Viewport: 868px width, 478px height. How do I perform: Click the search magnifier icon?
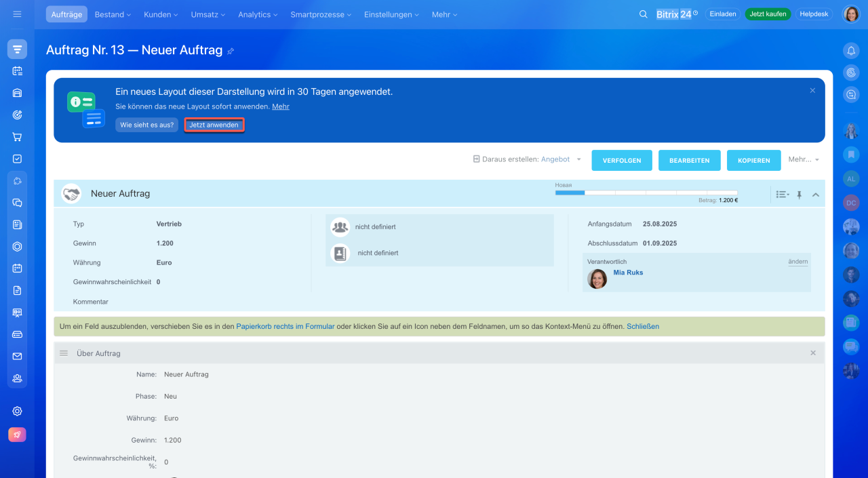643,14
